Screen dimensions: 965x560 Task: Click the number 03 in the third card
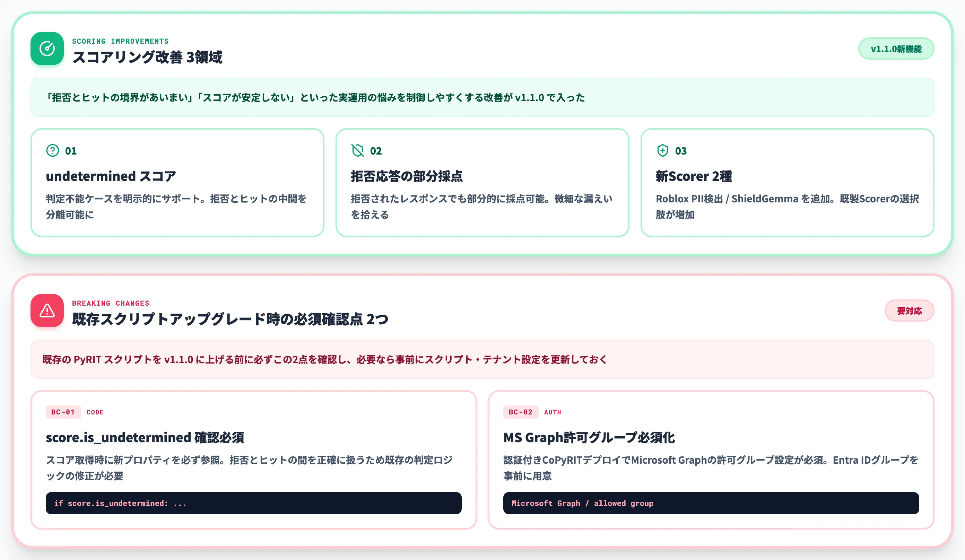pyautogui.click(x=680, y=151)
